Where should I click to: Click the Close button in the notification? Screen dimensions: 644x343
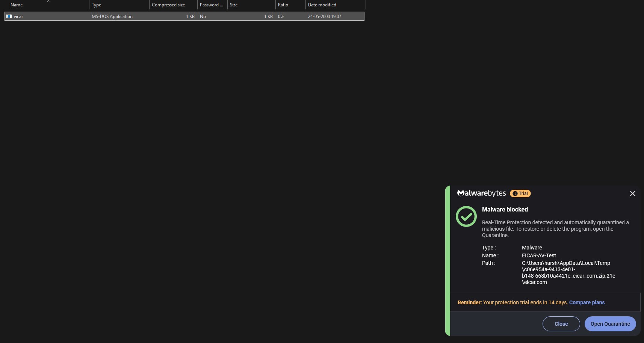tap(561, 324)
